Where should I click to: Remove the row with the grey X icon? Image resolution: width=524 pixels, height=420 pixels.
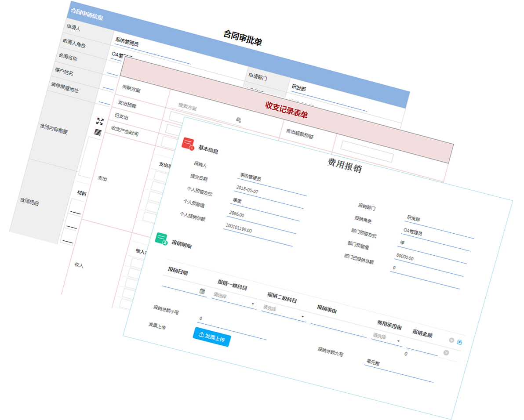pos(446,352)
